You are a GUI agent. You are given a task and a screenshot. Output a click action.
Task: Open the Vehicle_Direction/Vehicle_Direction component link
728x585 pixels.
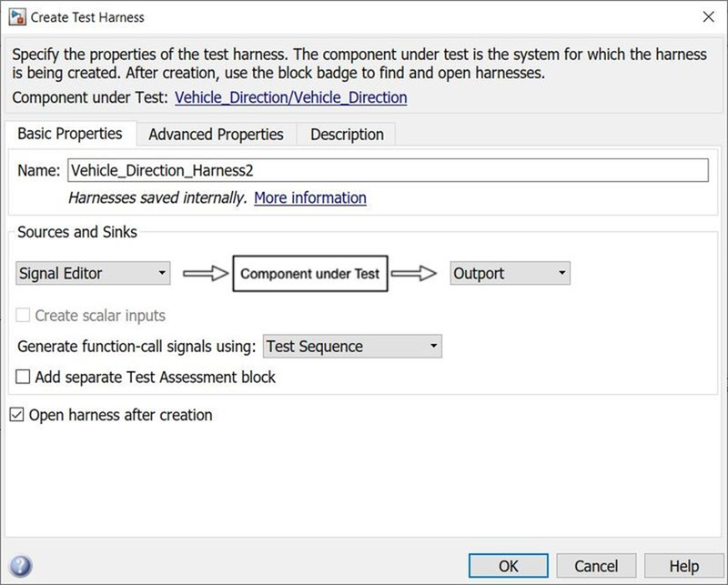pos(291,97)
